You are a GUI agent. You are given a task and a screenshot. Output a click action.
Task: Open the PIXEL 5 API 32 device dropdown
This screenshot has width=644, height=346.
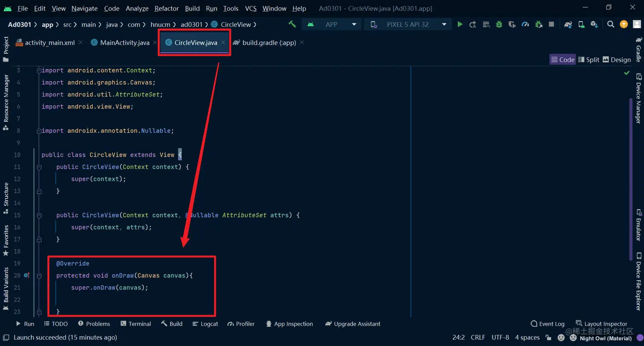408,24
